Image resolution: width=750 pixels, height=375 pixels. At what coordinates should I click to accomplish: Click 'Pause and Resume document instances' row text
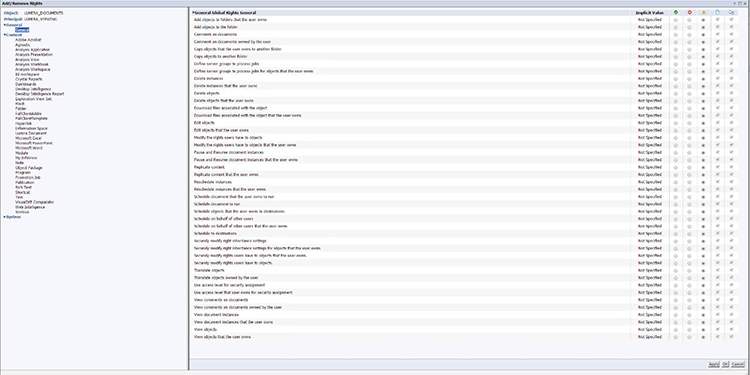(x=229, y=153)
